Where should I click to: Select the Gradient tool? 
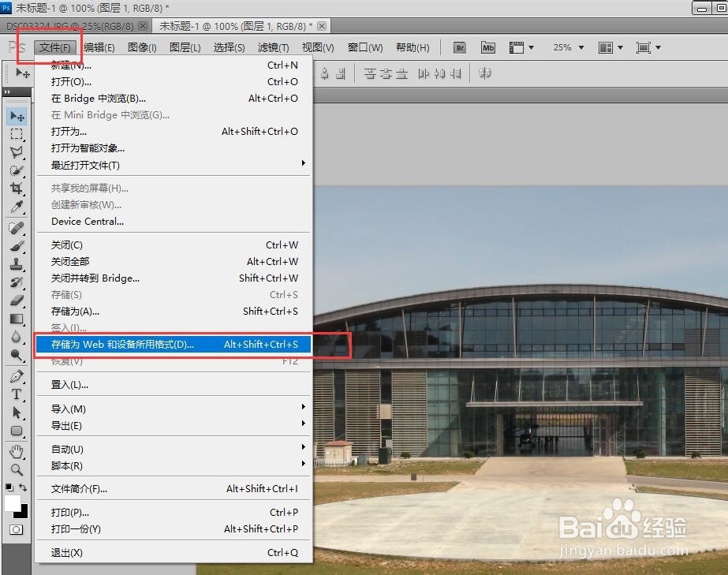(x=17, y=319)
